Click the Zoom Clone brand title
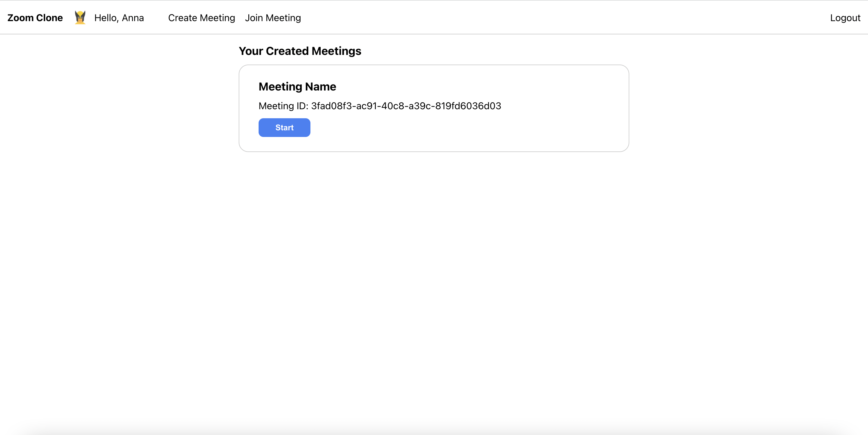Viewport: 868px width, 435px height. (x=35, y=18)
